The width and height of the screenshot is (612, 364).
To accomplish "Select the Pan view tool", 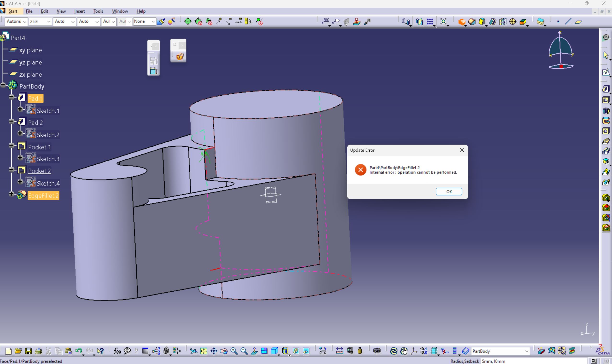I will [214, 351].
